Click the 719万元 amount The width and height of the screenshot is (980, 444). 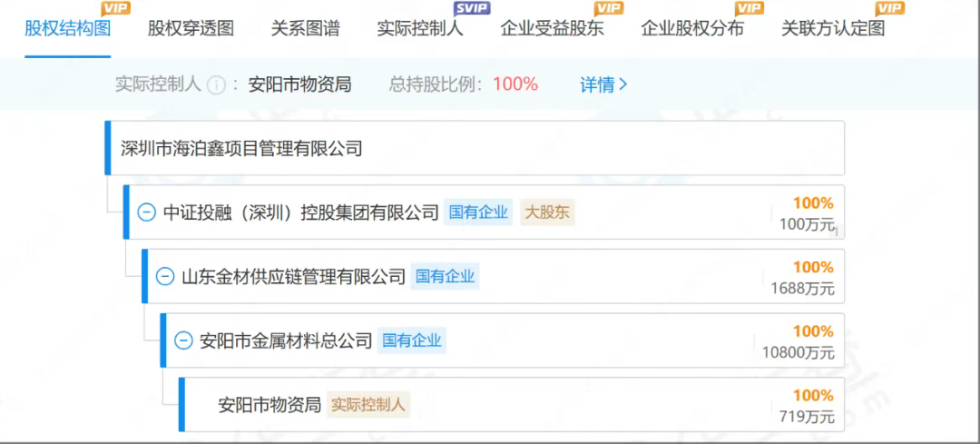(807, 417)
